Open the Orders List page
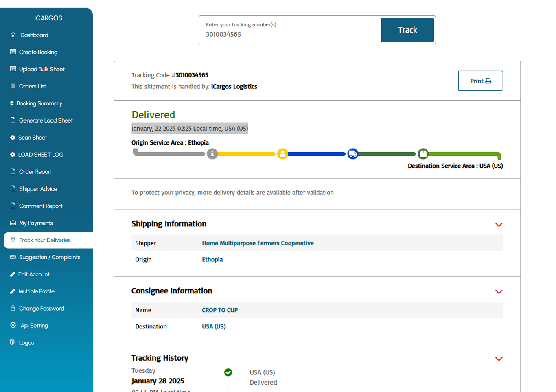 click(x=32, y=86)
